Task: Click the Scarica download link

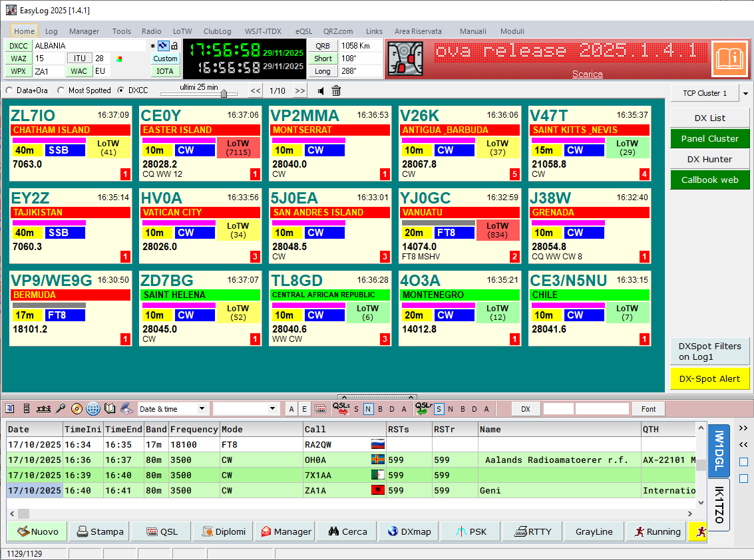Action: tap(587, 74)
